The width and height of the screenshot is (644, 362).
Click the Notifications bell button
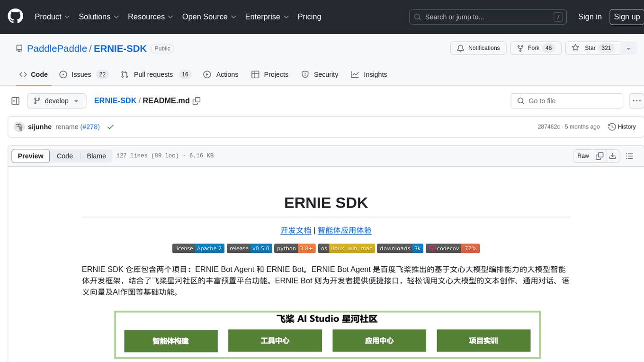478,48
